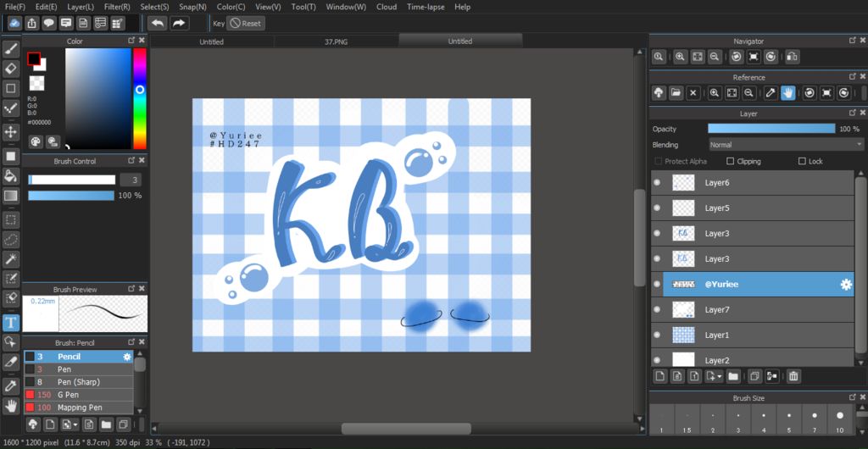
Task: Click the cloud download icon below brush list
Action: (x=33, y=424)
